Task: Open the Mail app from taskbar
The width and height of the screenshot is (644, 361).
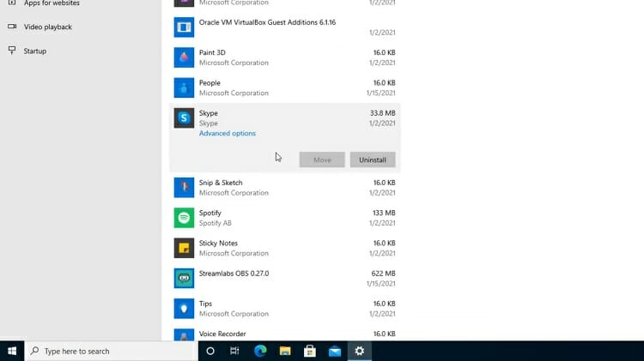Action: click(x=335, y=352)
